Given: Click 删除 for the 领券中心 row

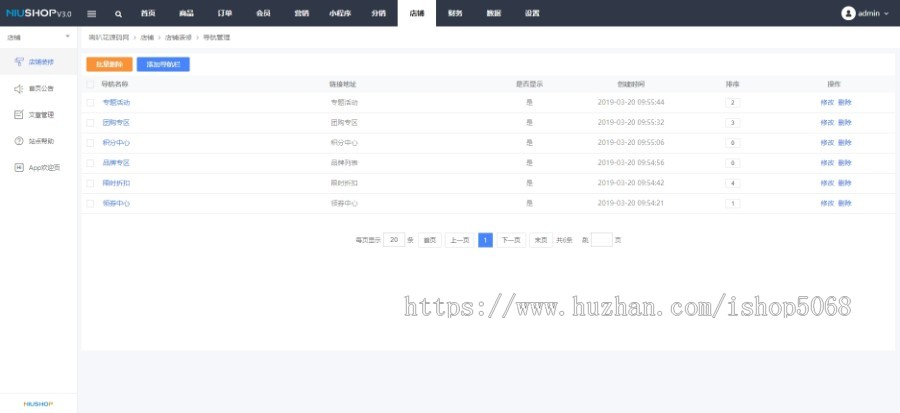Looking at the screenshot, I should pyautogui.click(x=844, y=203).
